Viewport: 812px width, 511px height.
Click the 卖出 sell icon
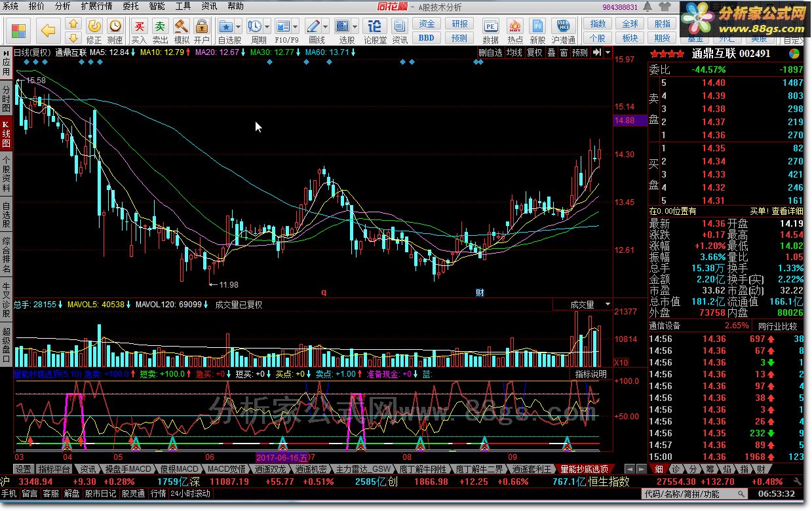[x=160, y=26]
